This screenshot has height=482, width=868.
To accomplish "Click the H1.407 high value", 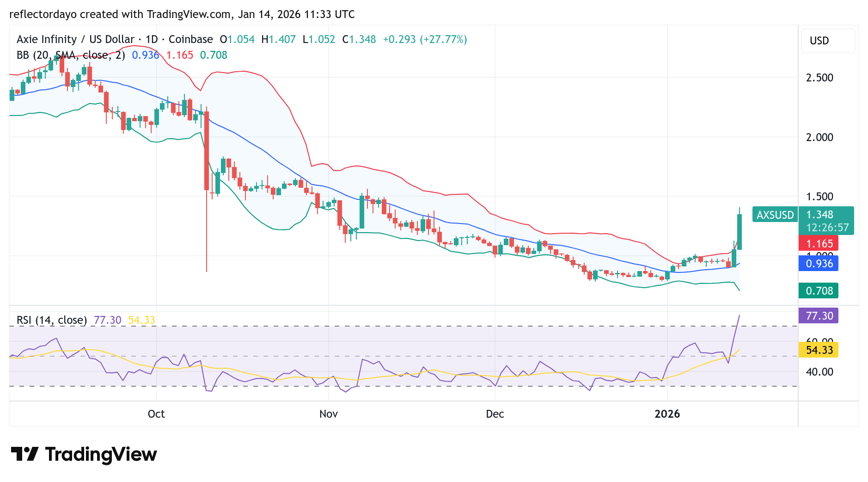I will click(279, 39).
